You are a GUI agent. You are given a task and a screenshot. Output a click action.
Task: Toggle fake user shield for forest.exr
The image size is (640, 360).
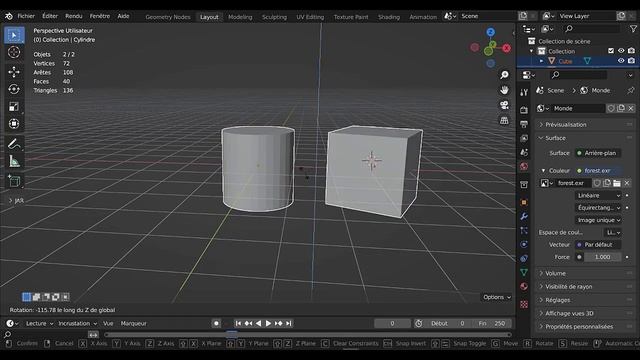pos(597,183)
